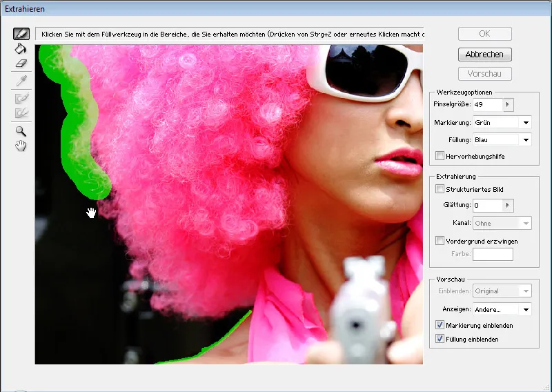Open the Glättung slider arrow
This screenshot has height=392, width=552.
point(508,206)
